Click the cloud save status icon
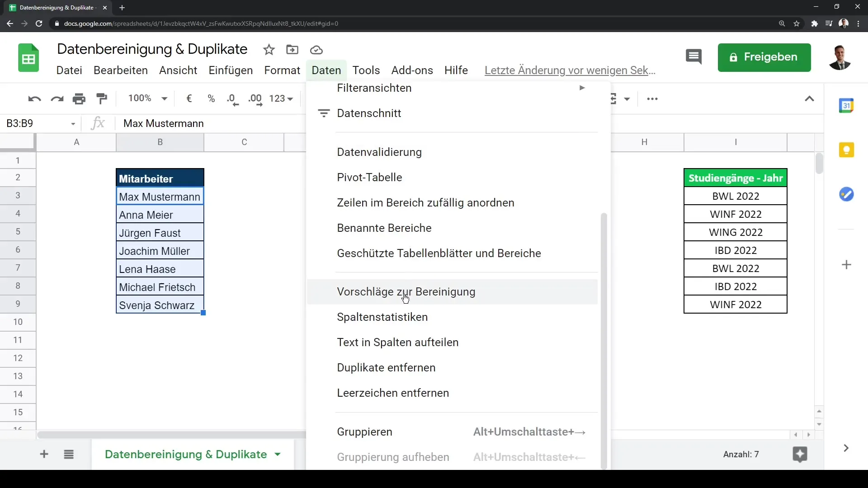868x488 pixels. click(x=316, y=51)
